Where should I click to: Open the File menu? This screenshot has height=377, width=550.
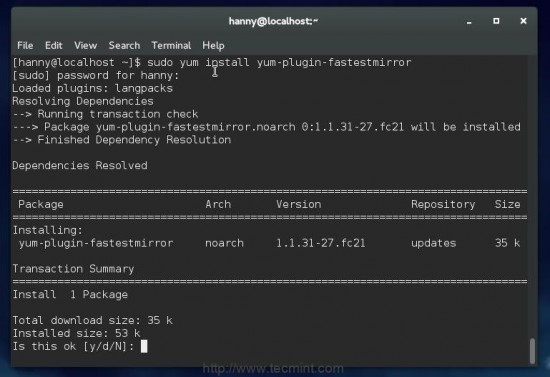point(25,46)
